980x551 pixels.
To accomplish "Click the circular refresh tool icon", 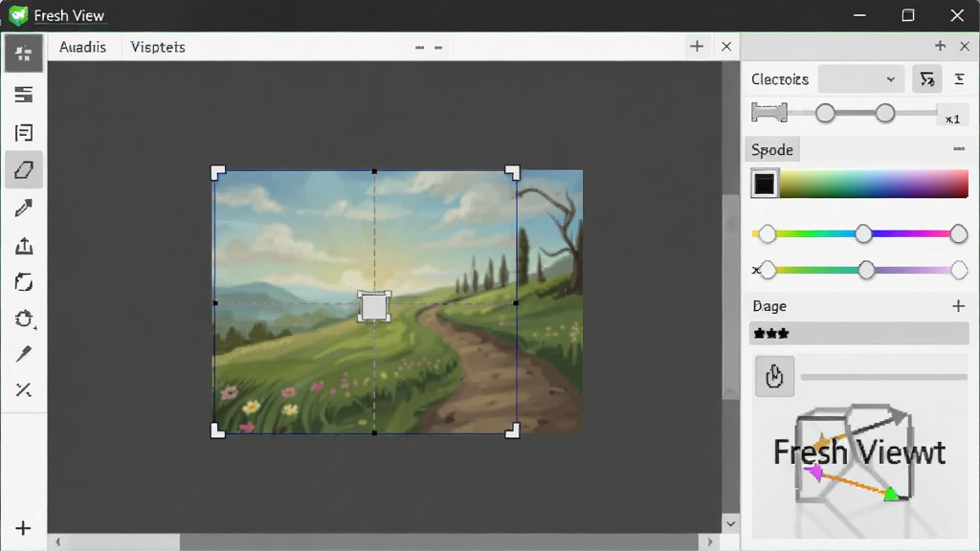I will pyautogui.click(x=24, y=319).
